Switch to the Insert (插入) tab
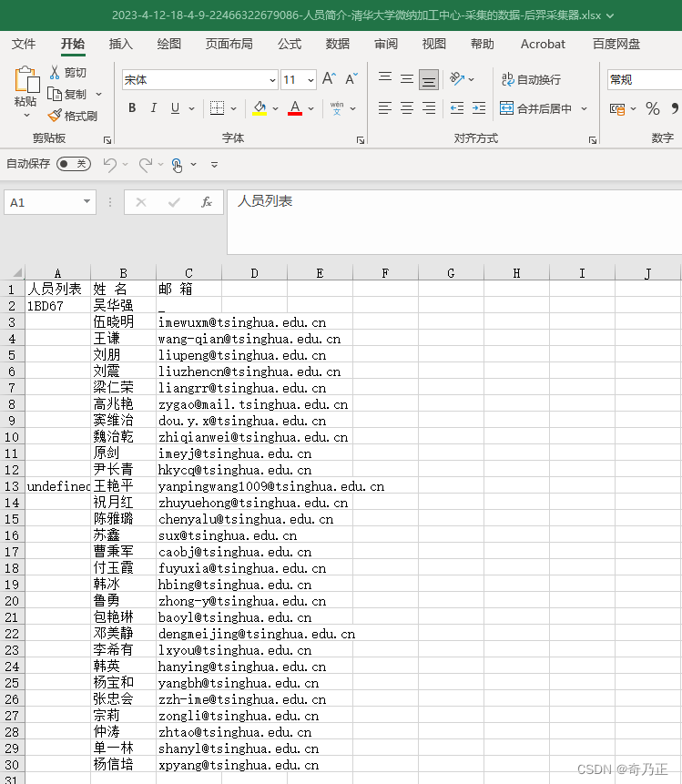This screenshot has height=784, width=682. click(120, 44)
